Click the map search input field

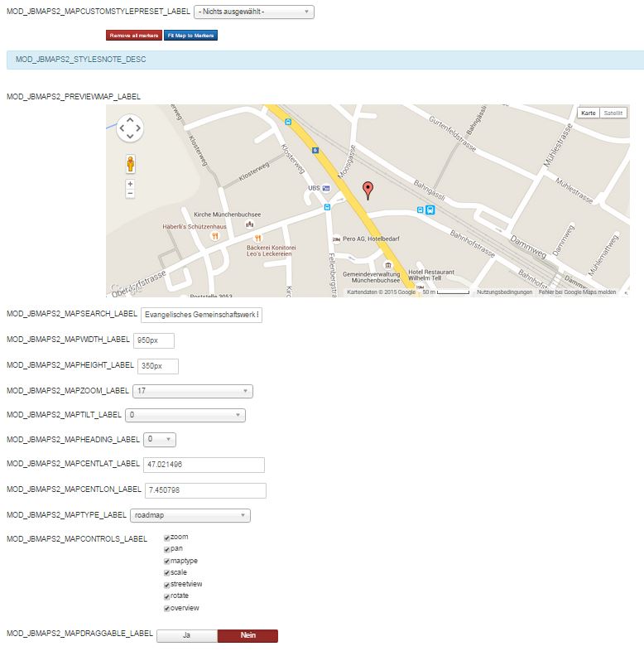tap(202, 315)
